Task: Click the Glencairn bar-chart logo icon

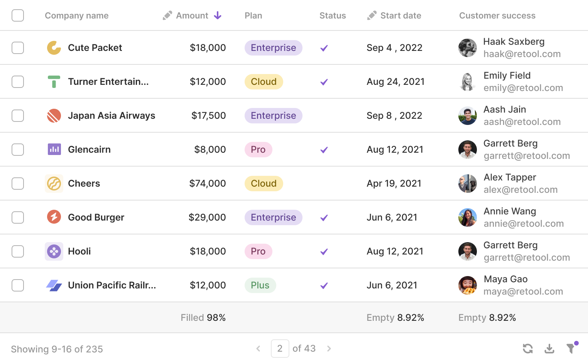Action: click(54, 150)
